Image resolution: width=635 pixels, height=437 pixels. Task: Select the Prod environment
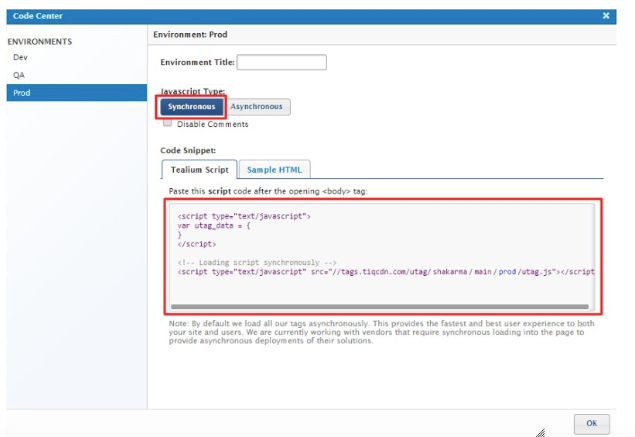pyautogui.click(x=77, y=93)
